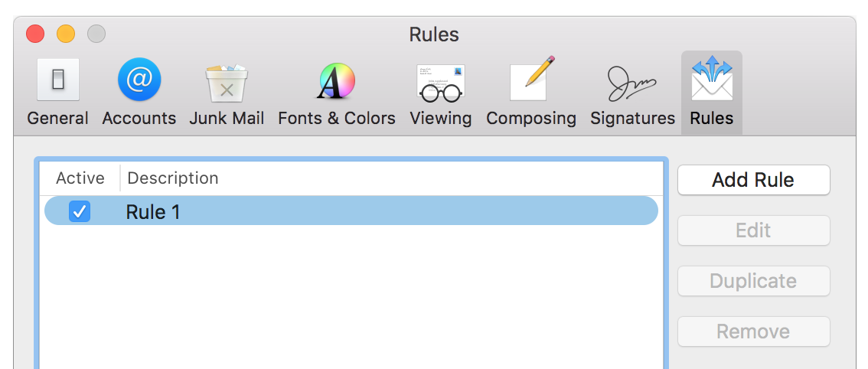Screen dimensions: 868x369
Task: Open the General preferences switch icon
Action: click(58, 80)
